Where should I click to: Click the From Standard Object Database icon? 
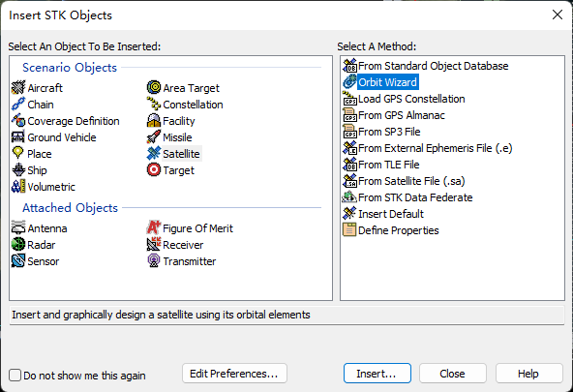click(x=349, y=66)
